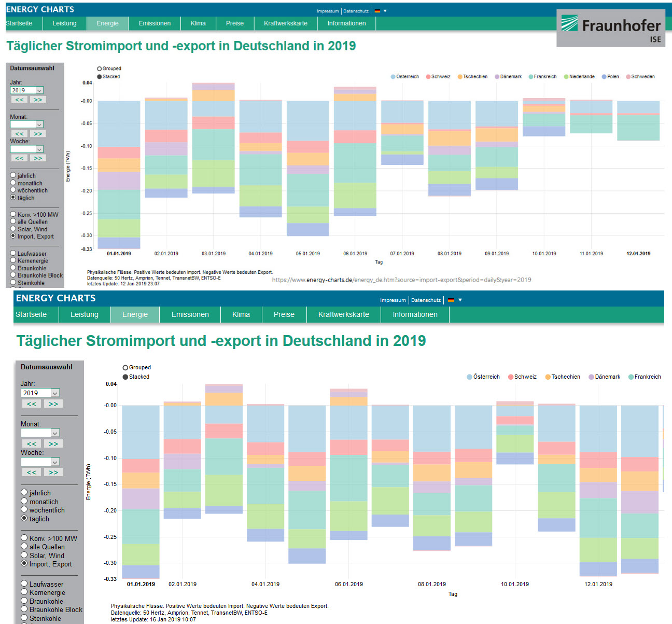Open the Monat dropdown in upper panel
Viewport: 672px width, 624px height.
pos(26,124)
